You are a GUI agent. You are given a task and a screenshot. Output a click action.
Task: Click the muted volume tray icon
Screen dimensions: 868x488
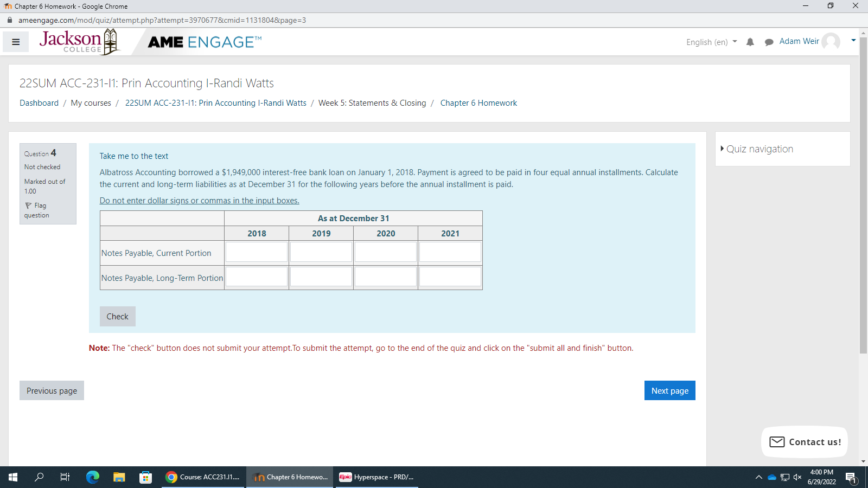pos(797,477)
